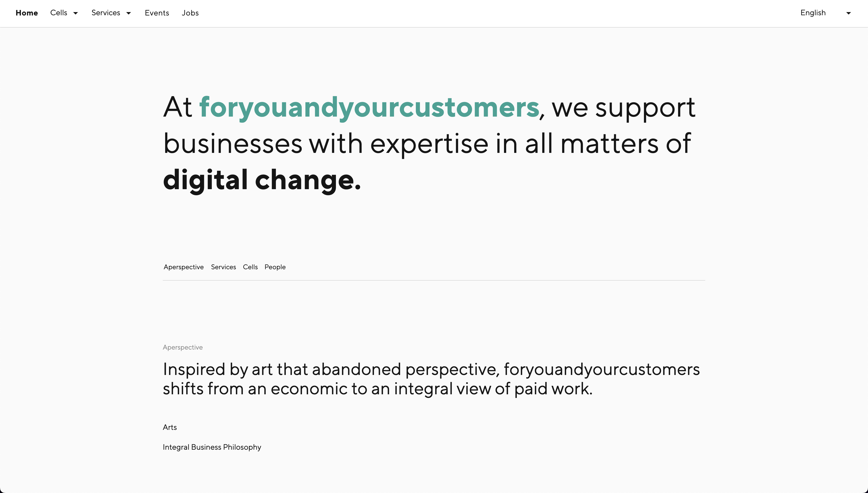Click the Home bold navigation label
868x493 pixels.
tap(27, 13)
